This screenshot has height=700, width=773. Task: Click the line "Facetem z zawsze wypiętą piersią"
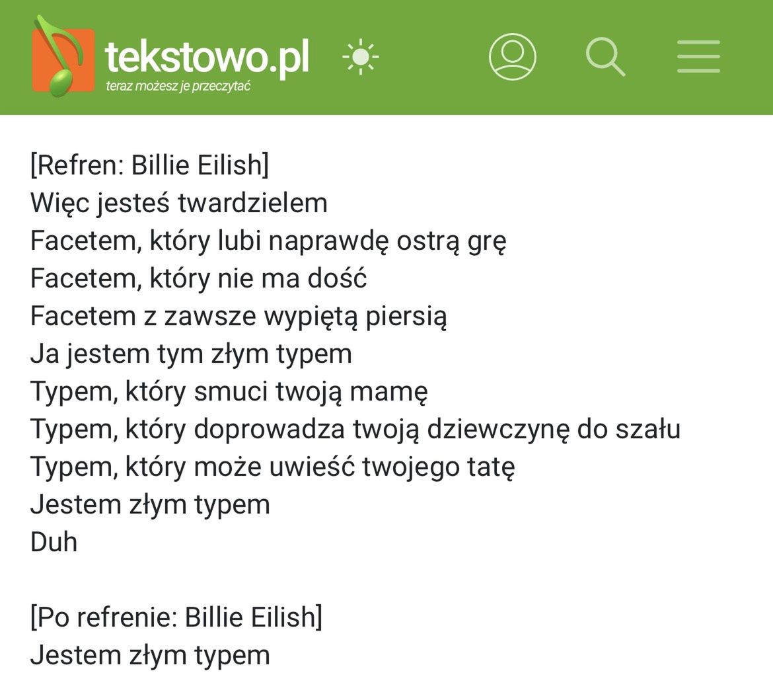click(x=239, y=316)
